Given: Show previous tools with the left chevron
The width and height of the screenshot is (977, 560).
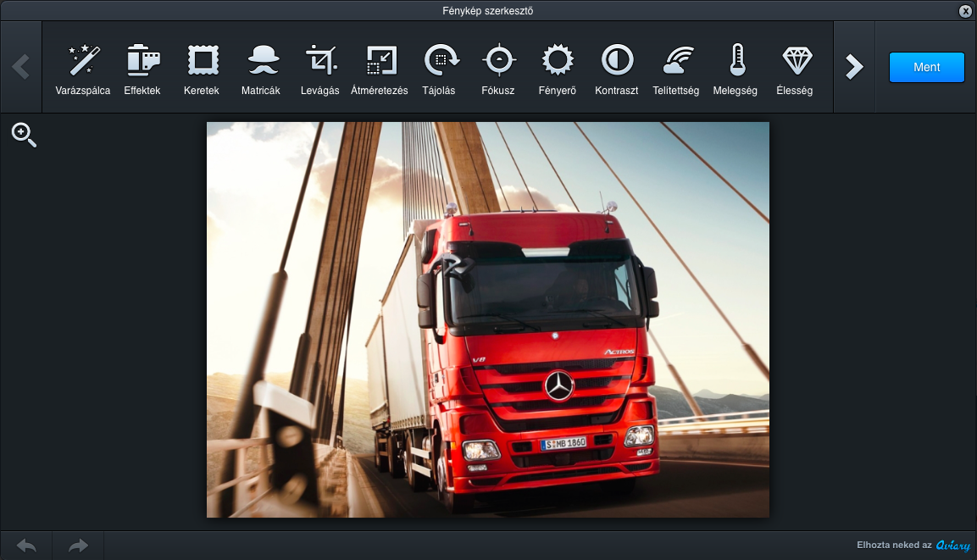Looking at the screenshot, I should pos(21,67).
